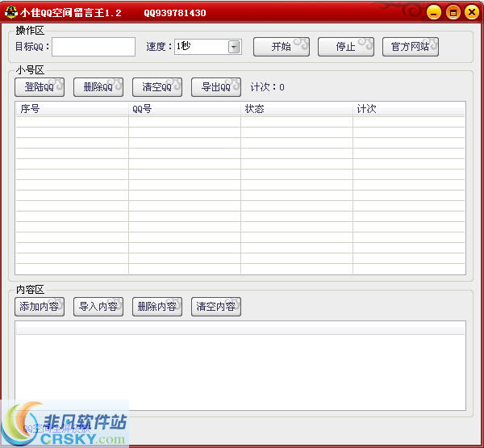Click the content list area
This screenshot has height=448, width=484.
point(240,366)
